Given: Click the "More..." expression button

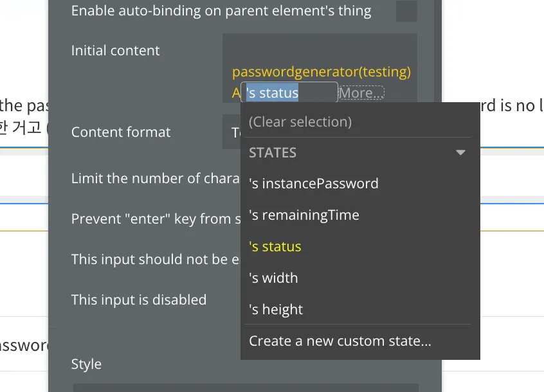Looking at the screenshot, I should (x=361, y=93).
